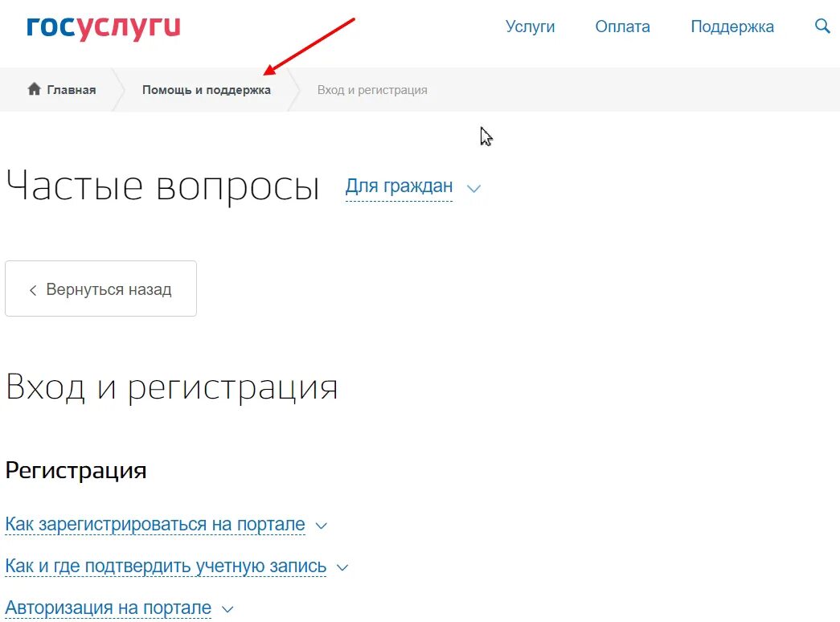Click chevron beside Как зарегистрироваться на портале
The height and width of the screenshot is (622, 840).
(322, 526)
